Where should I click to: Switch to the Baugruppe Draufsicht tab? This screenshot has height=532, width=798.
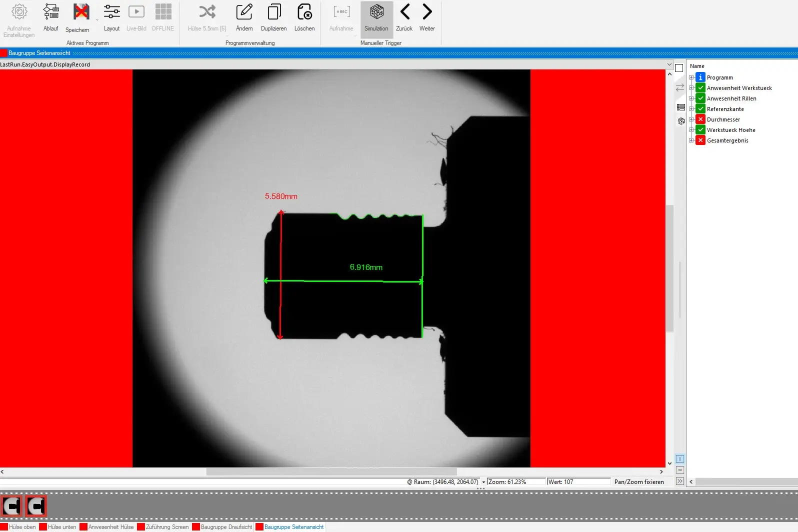[226, 527]
